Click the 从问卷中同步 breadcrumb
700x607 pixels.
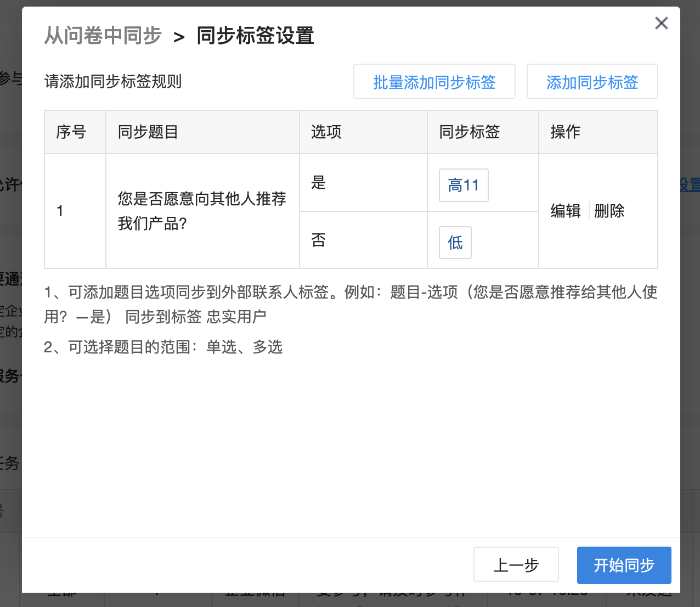tap(103, 36)
